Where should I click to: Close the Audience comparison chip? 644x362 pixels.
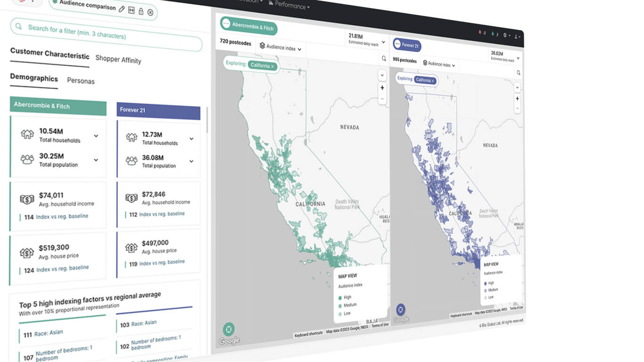point(150,12)
